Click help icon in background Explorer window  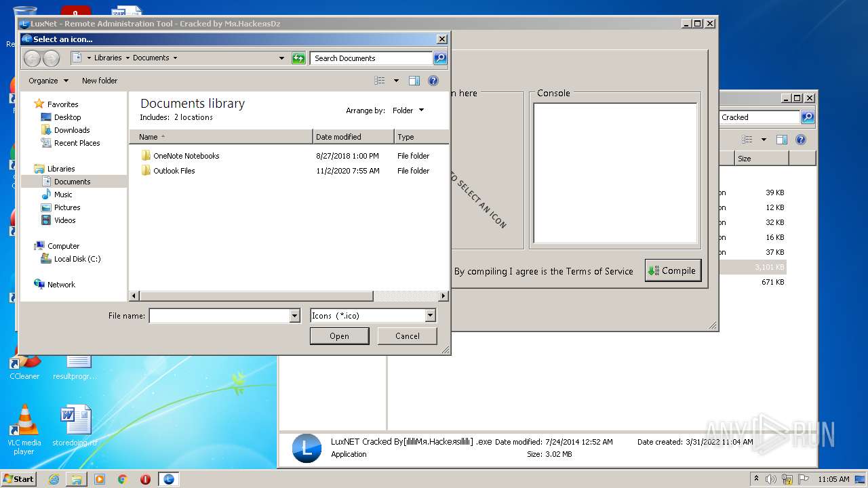[801, 140]
